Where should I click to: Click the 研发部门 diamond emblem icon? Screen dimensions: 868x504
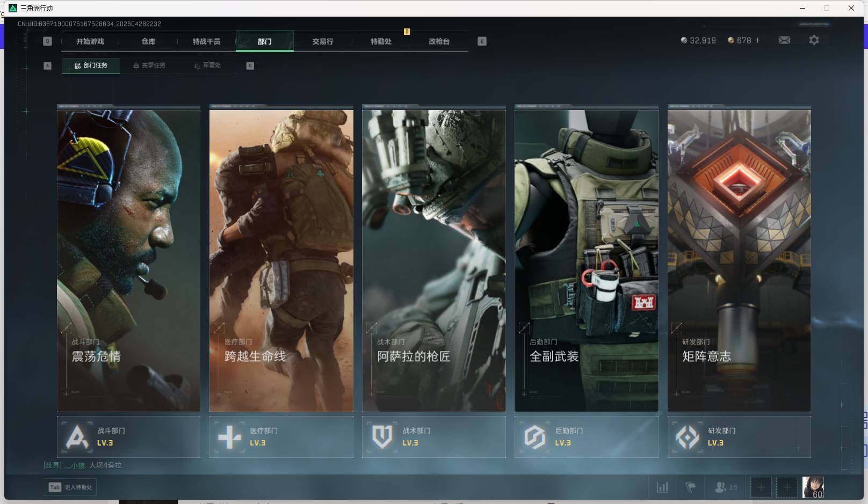tap(687, 437)
